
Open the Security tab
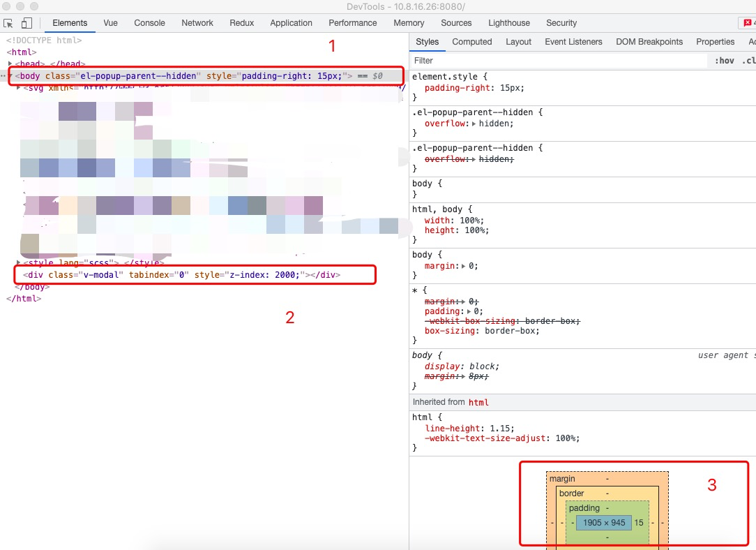(561, 22)
